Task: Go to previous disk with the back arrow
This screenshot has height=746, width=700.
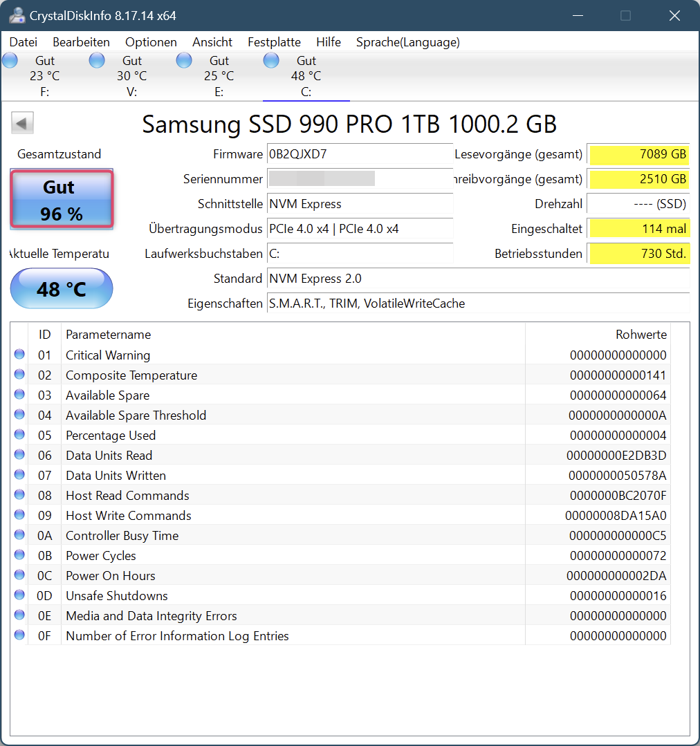Action: (22, 123)
